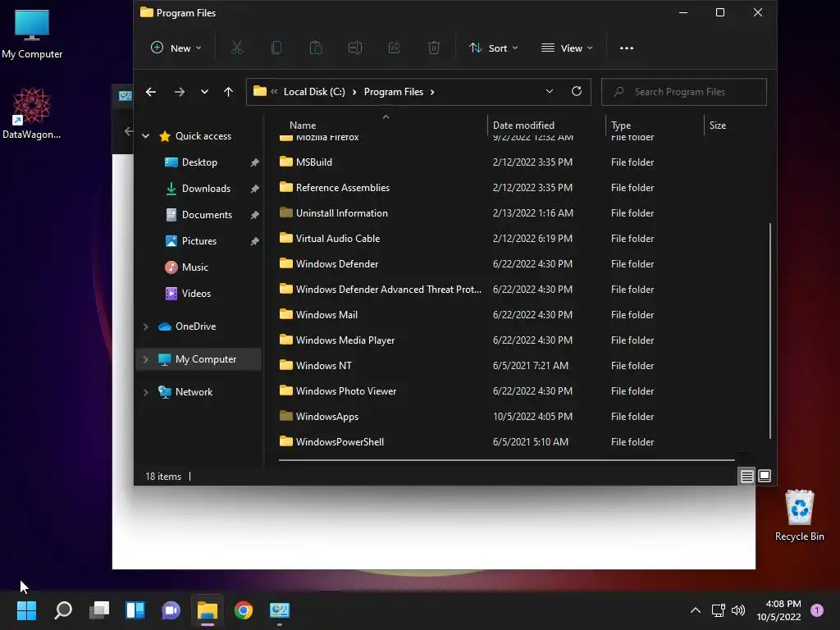The height and width of the screenshot is (630, 840).
Task: Select the DataWagon desktop shortcut
Action: [32, 113]
